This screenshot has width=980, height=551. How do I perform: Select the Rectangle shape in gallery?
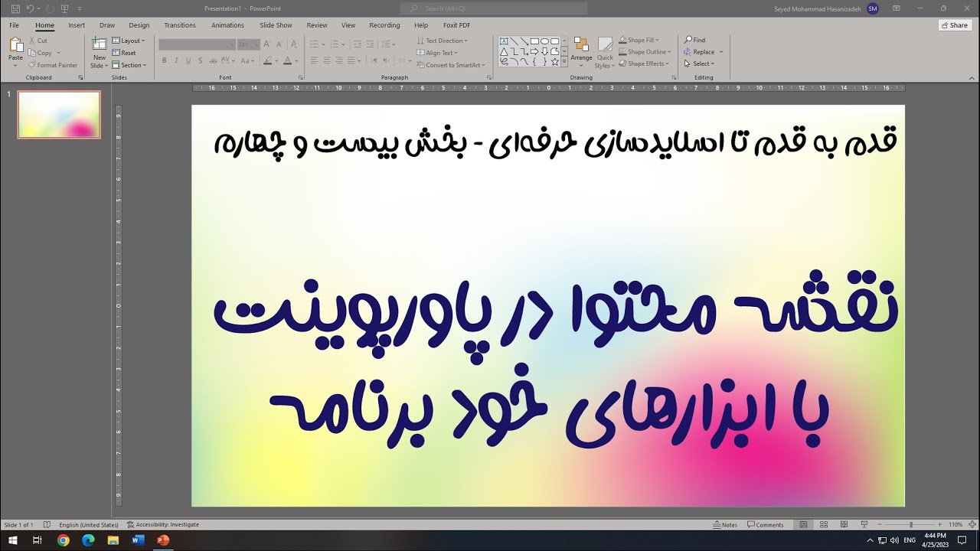(534, 41)
